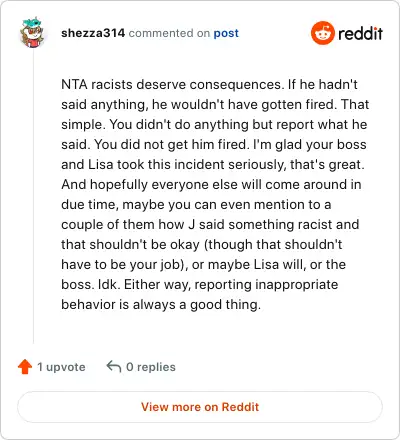
Task: Collapse comment using the vertical thread line
Action: 33,197
